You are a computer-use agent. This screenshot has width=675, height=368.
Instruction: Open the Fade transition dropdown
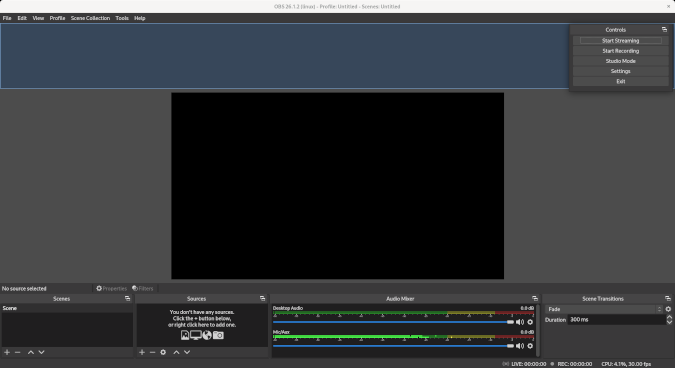pos(604,309)
